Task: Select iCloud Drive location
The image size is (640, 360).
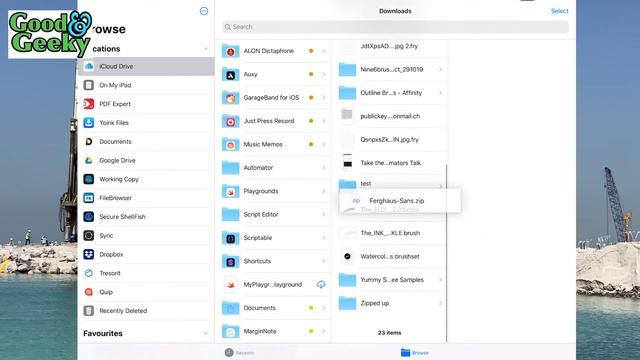Action: pyautogui.click(x=146, y=66)
